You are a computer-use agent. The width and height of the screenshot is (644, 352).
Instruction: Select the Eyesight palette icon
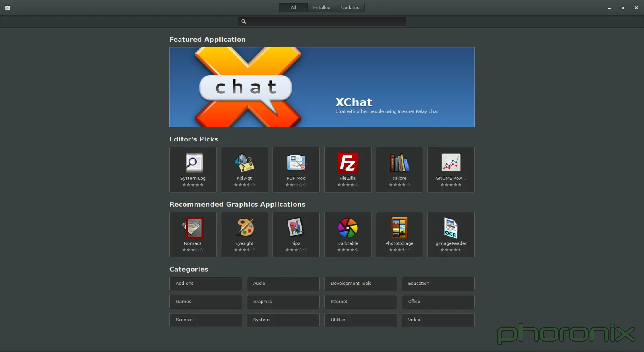[244, 228]
